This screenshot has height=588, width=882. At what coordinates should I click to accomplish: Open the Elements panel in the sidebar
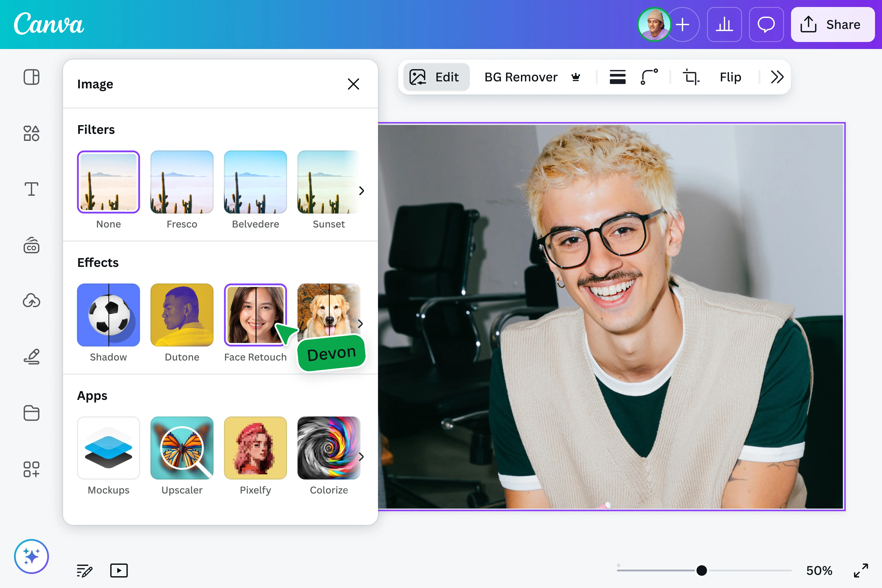[x=31, y=133]
